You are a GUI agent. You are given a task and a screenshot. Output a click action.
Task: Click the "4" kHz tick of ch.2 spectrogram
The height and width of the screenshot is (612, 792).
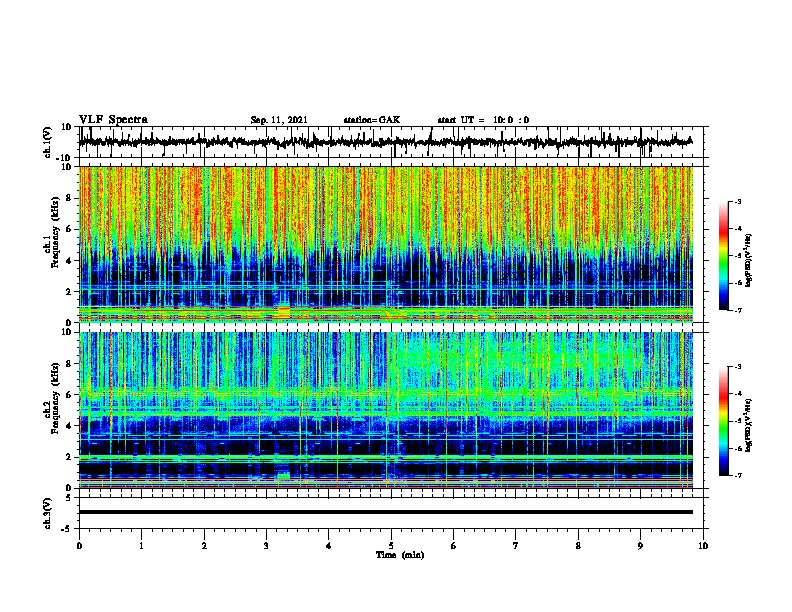pos(69,426)
